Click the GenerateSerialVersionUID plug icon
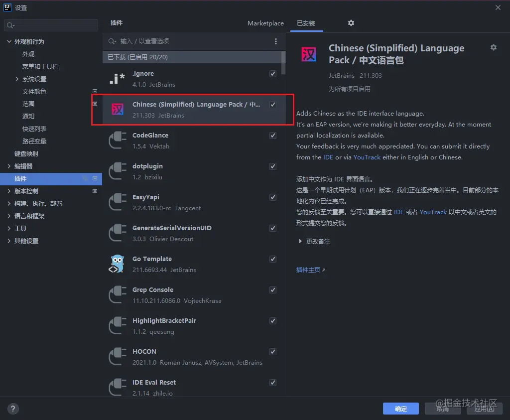The image size is (510, 420). (118, 233)
